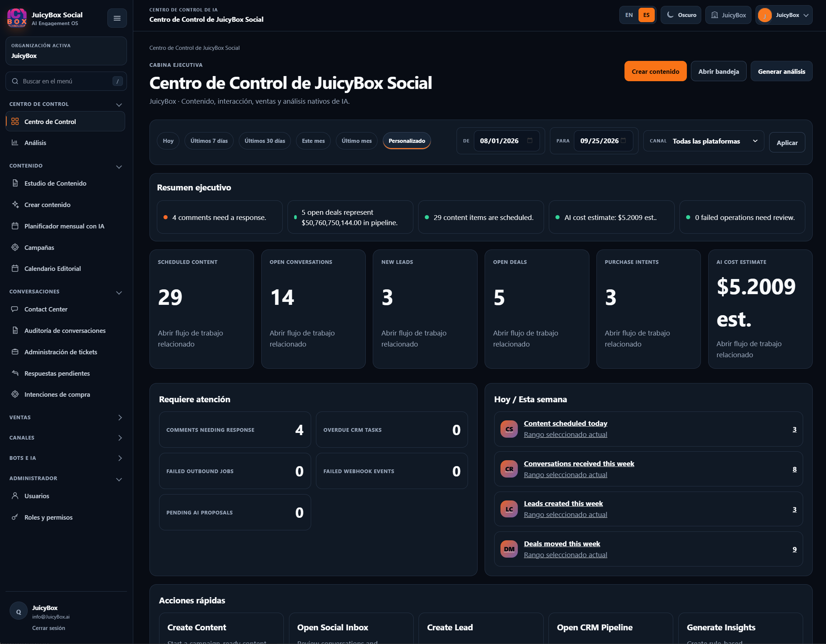Click the Crear contenido orange button
Viewport: 826px width, 644px height.
tap(655, 71)
